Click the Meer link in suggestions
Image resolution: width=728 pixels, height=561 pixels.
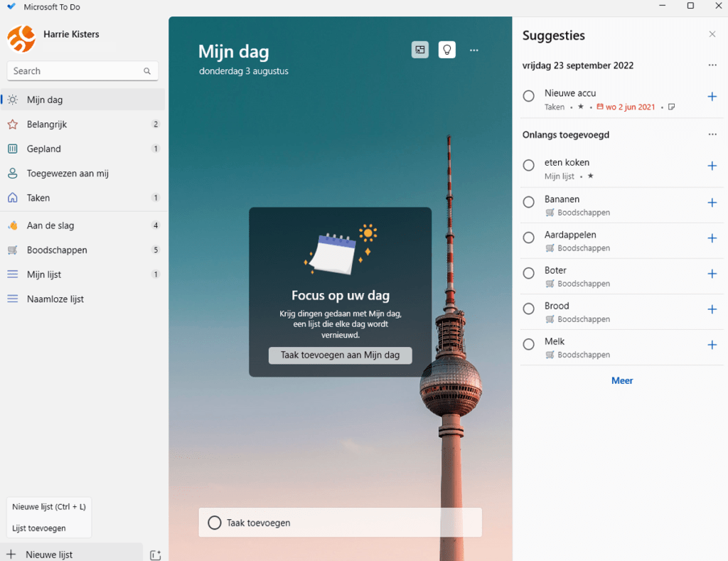pos(622,380)
